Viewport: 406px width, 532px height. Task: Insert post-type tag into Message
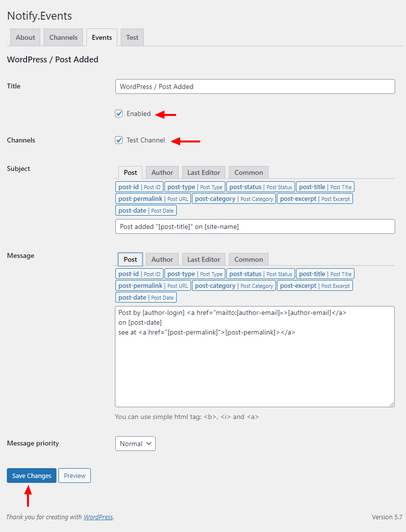click(195, 274)
